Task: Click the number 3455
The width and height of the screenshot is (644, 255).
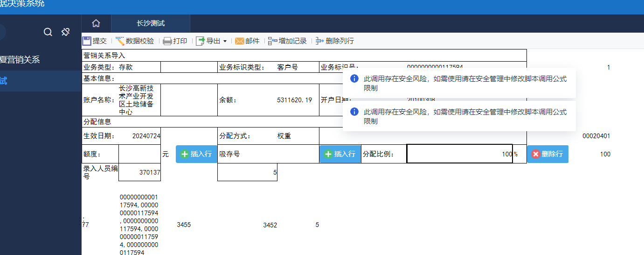Action: click(x=184, y=225)
